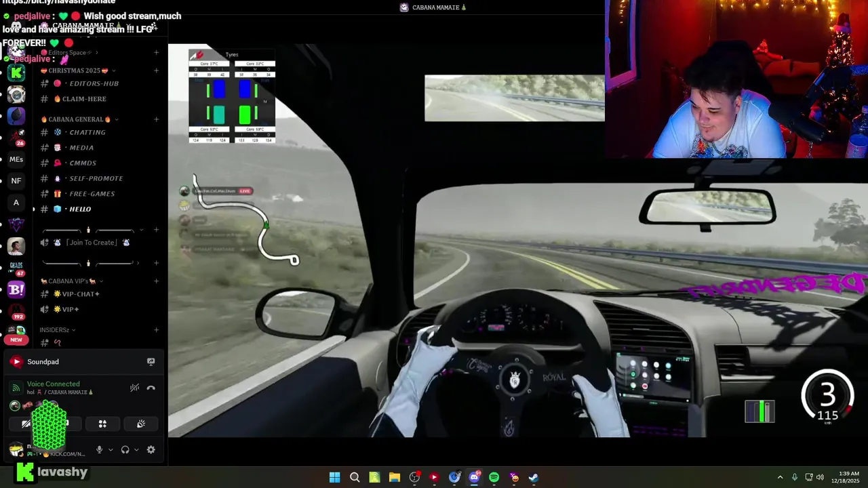
Task: Mute the Discord microphone
Action: [x=99, y=449]
